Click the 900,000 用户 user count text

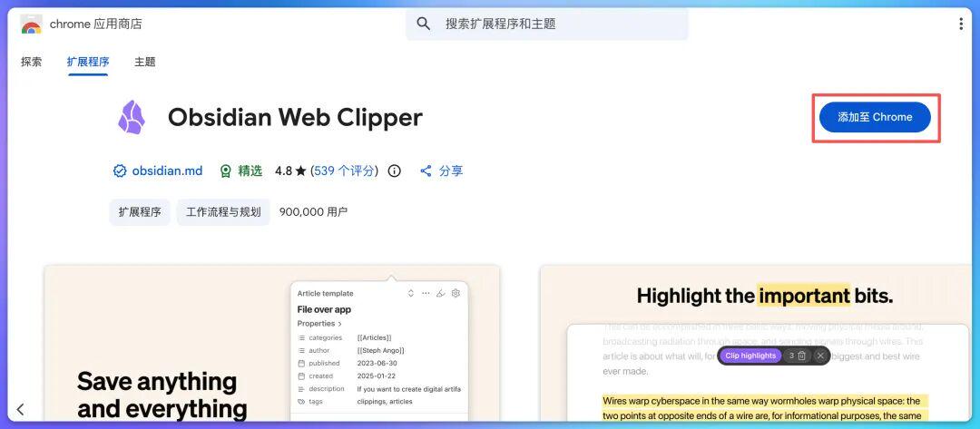314,212
